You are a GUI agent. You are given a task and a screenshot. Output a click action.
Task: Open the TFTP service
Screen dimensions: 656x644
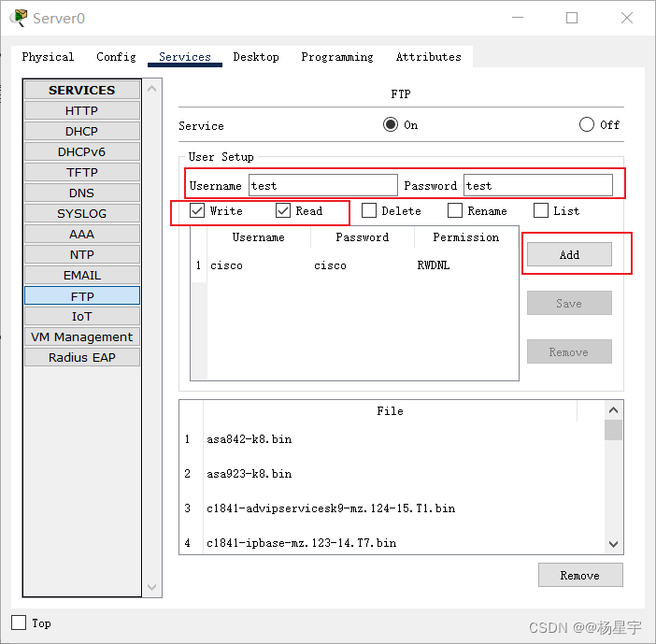pyautogui.click(x=82, y=172)
